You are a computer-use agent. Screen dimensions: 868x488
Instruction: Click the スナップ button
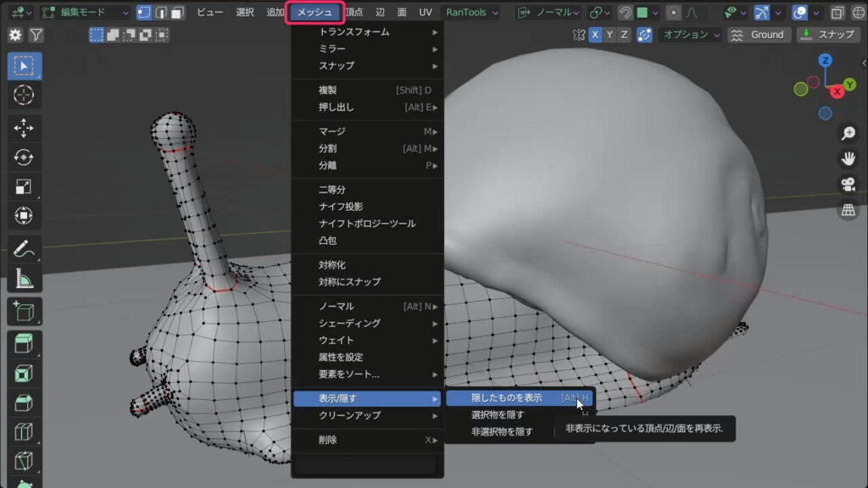pyautogui.click(x=828, y=35)
